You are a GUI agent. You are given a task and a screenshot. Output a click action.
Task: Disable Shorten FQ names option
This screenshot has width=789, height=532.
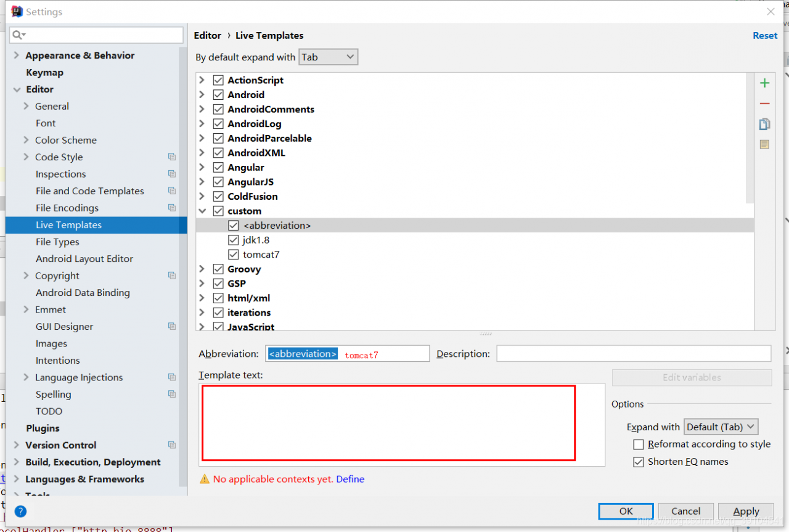tap(639, 462)
